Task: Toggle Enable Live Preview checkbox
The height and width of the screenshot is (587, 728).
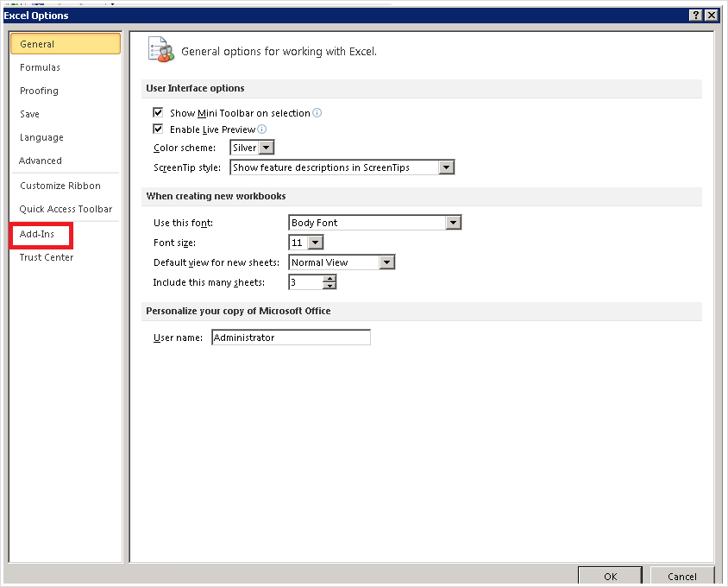Action: pos(158,129)
